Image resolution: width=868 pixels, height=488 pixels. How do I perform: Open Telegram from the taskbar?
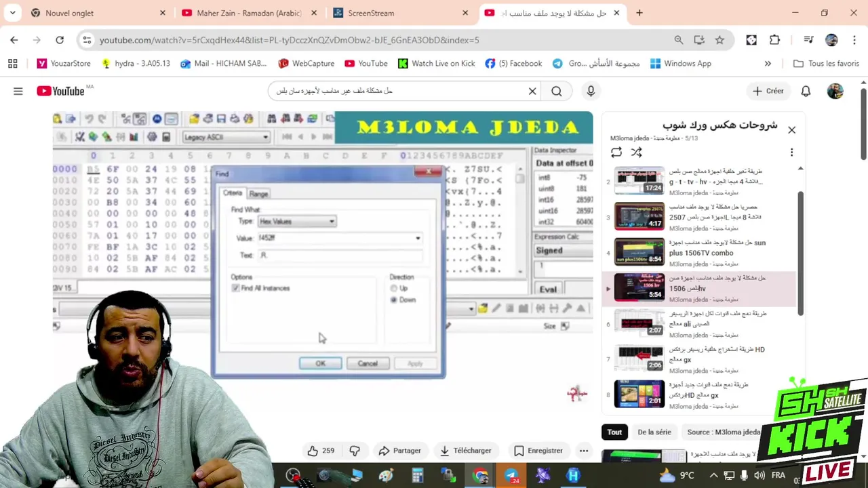pos(511,475)
